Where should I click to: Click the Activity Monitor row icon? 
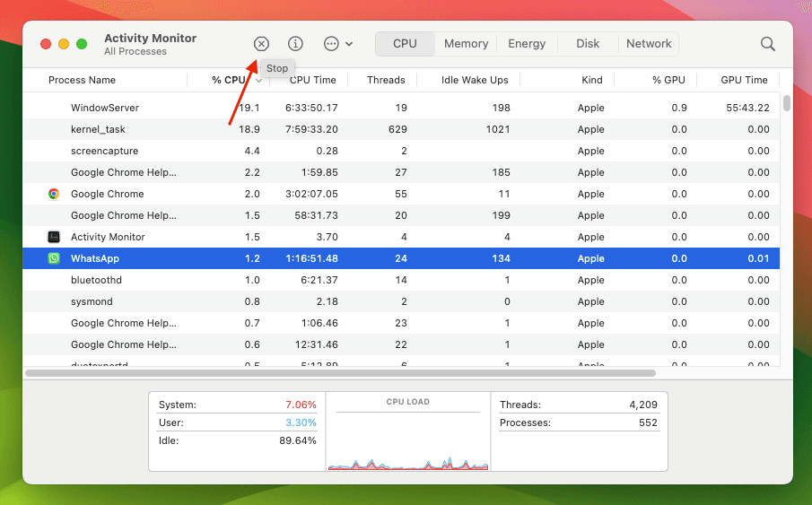pyautogui.click(x=54, y=237)
